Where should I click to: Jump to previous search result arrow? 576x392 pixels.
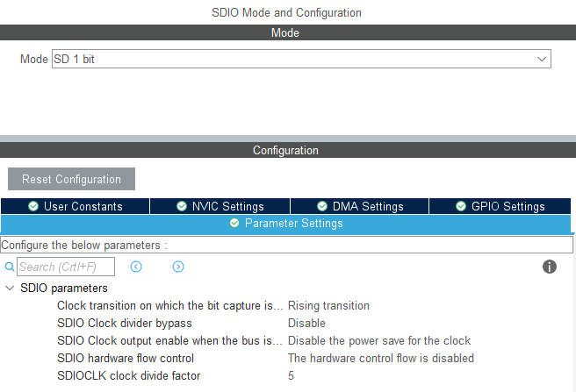point(136,267)
